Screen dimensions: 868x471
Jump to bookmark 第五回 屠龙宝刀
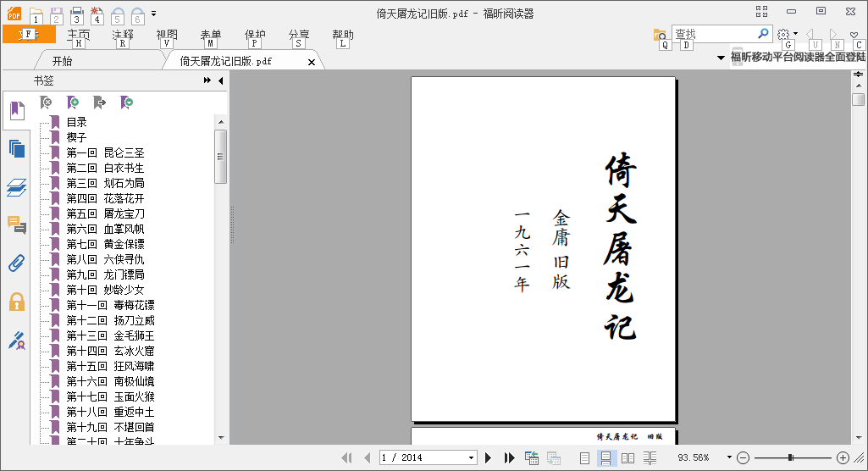tap(105, 213)
